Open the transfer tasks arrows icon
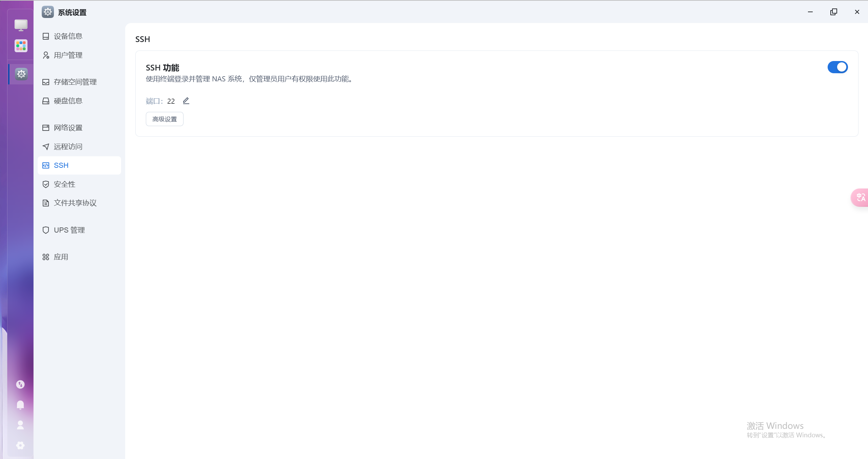 tap(20, 384)
